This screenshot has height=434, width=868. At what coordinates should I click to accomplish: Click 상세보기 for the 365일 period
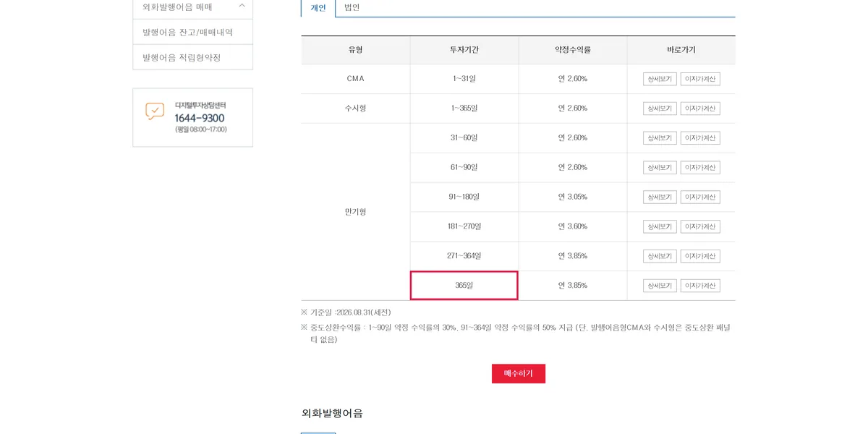coord(660,286)
